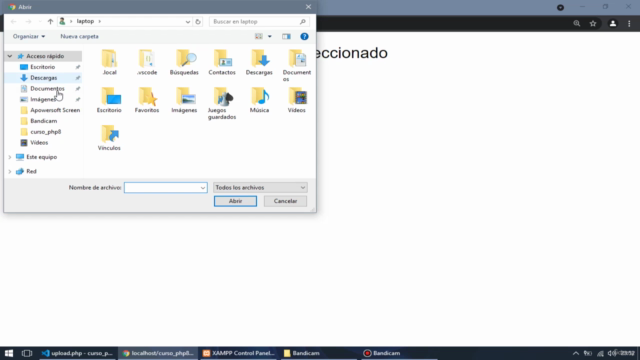Select the Vínculos folder
Screen dimensions: 640x360
click(109, 138)
